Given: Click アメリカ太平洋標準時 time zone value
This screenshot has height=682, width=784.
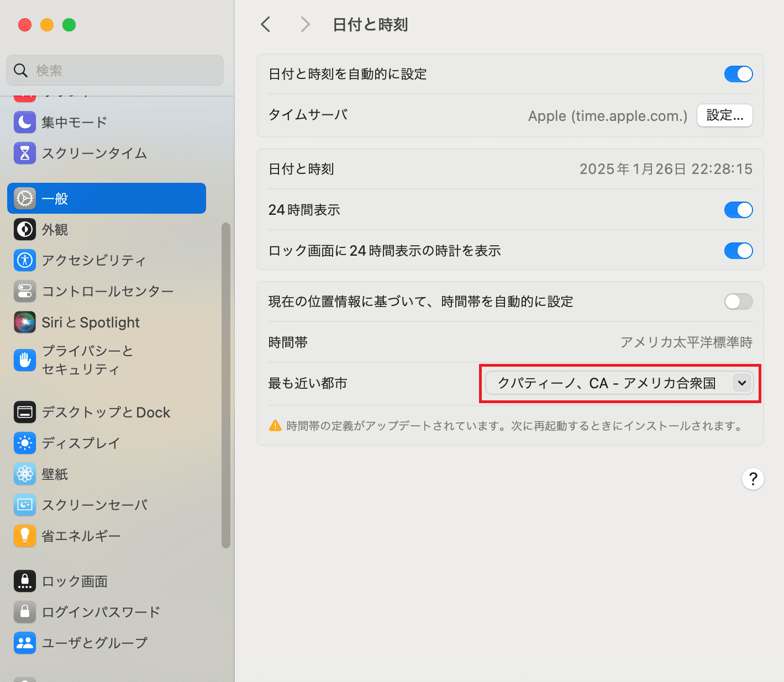Looking at the screenshot, I should point(687,342).
